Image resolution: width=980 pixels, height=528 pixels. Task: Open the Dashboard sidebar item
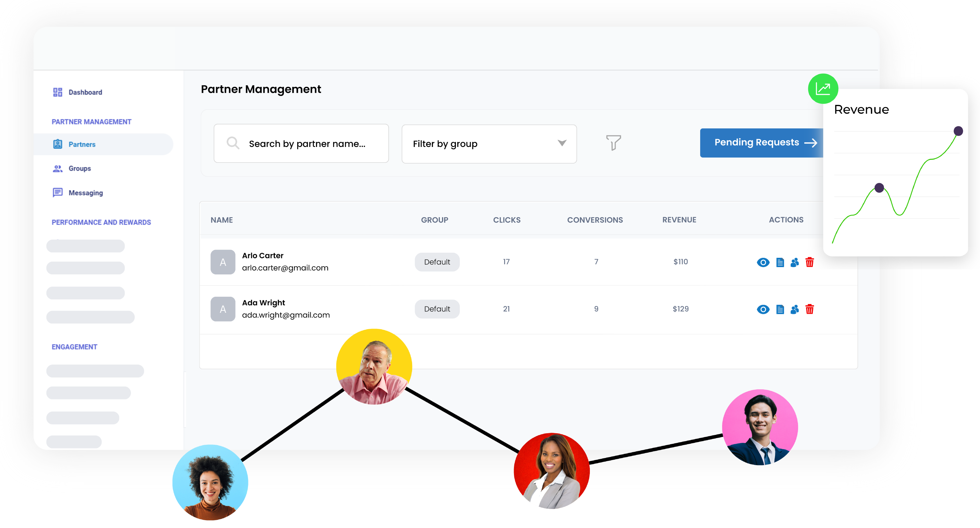point(85,93)
